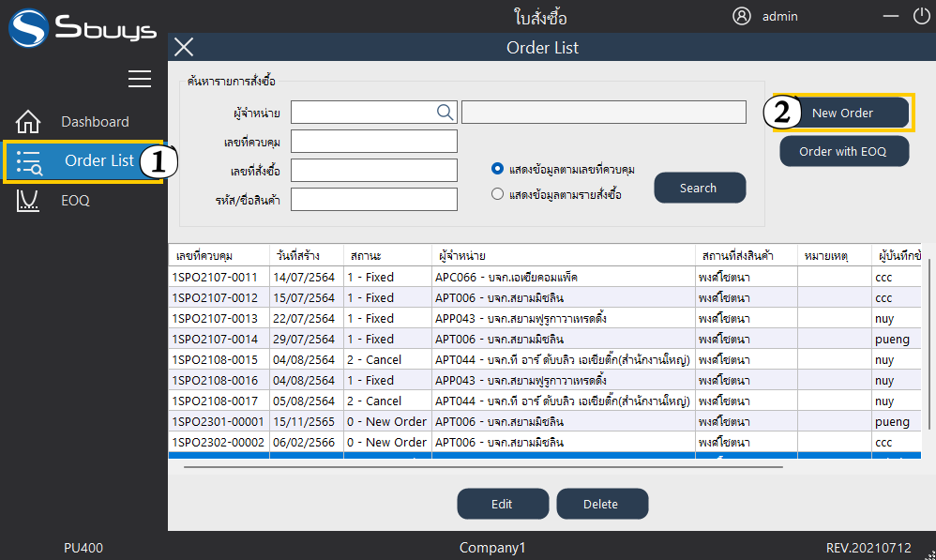This screenshot has width=936, height=560.
Task: Click the magnifier icon in supplier field
Action: coord(445,113)
